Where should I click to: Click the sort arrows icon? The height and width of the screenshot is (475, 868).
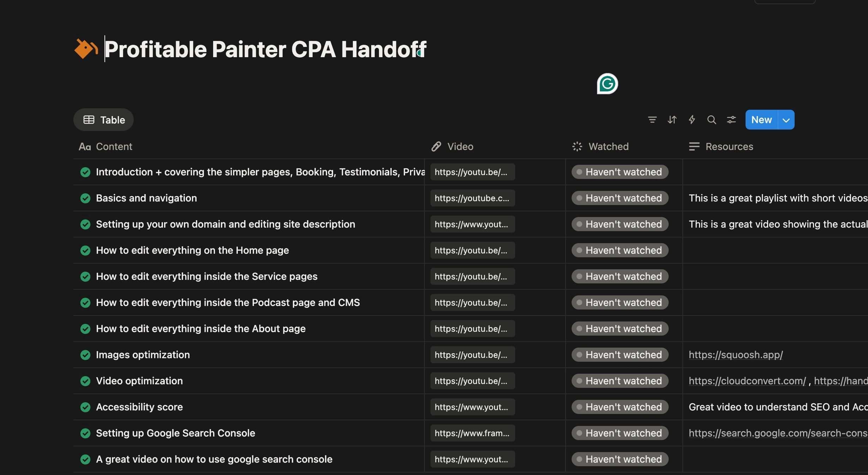(672, 120)
